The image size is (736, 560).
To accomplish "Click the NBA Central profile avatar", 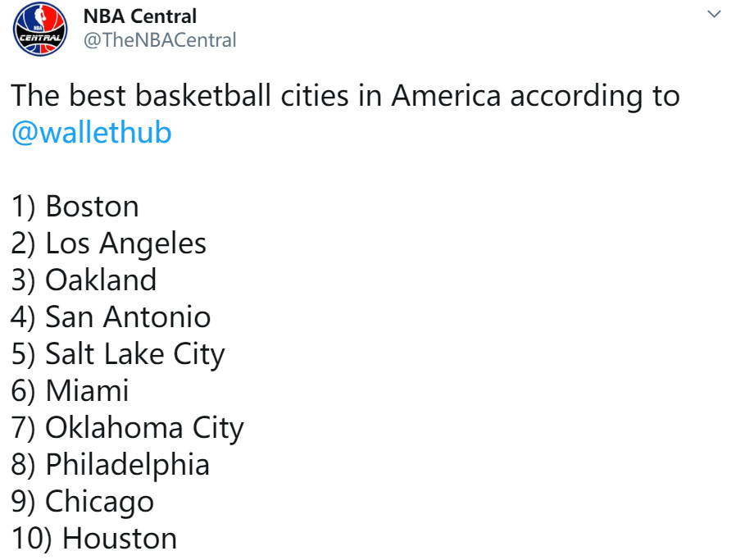I will [x=41, y=29].
